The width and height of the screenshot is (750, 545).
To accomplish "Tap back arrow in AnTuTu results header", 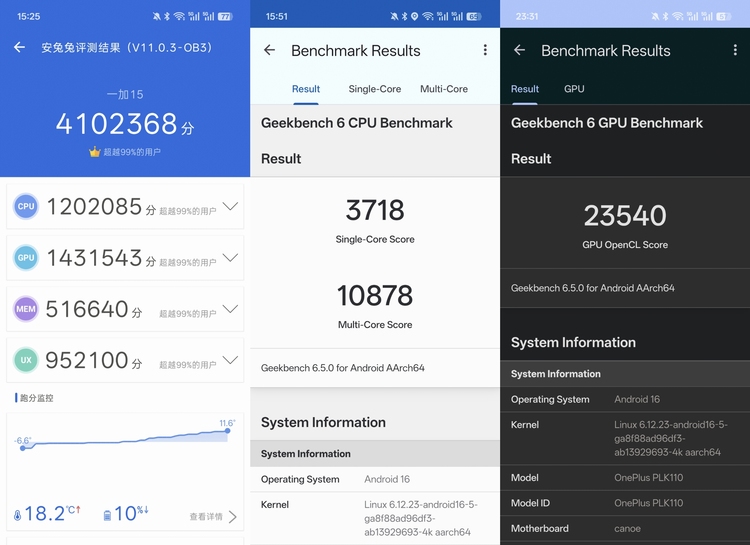I will [x=20, y=47].
